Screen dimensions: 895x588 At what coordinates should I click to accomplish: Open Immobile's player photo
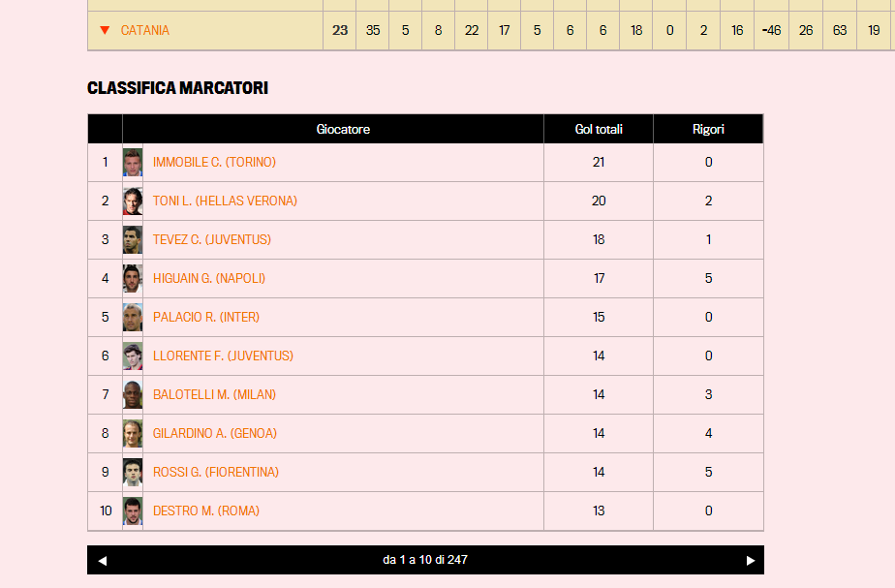[133, 163]
